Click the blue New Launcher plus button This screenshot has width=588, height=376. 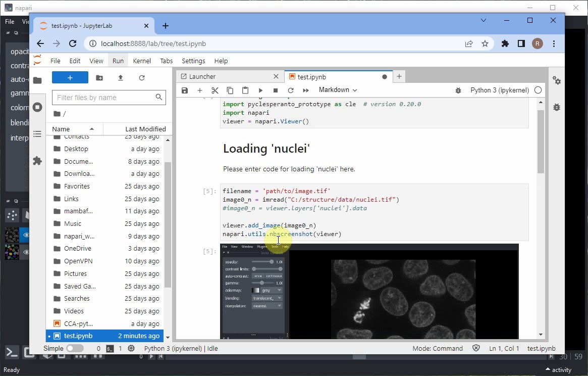(70, 78)
